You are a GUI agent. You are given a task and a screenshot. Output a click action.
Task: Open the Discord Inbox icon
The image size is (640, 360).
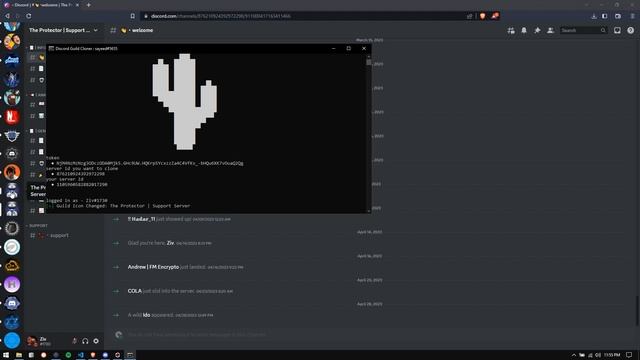pos(617,30)
